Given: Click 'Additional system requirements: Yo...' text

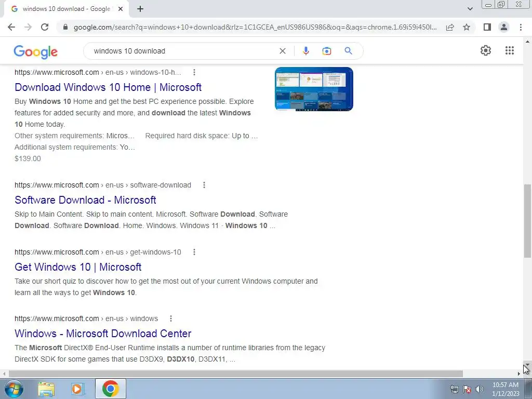Looking at the screenshot, I should click(75, 147).
